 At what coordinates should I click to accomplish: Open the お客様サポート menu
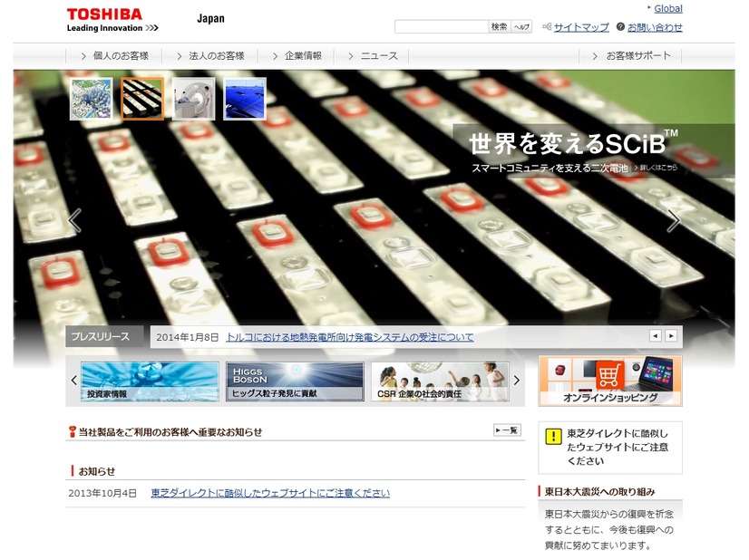[630, 56]
